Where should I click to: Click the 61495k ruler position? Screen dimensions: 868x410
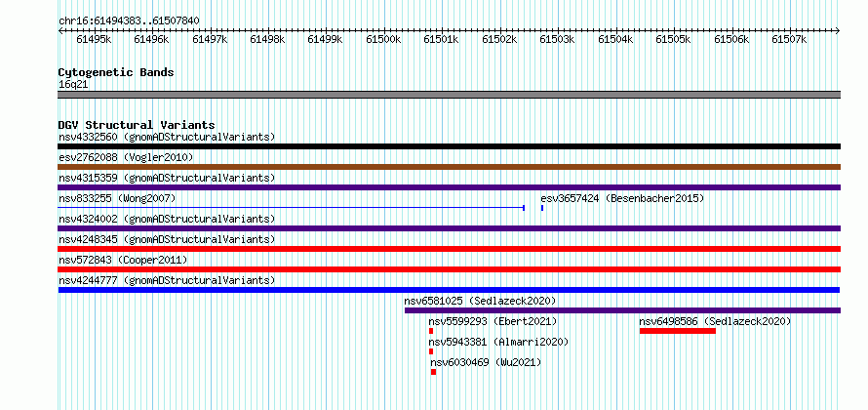(94, 39)
